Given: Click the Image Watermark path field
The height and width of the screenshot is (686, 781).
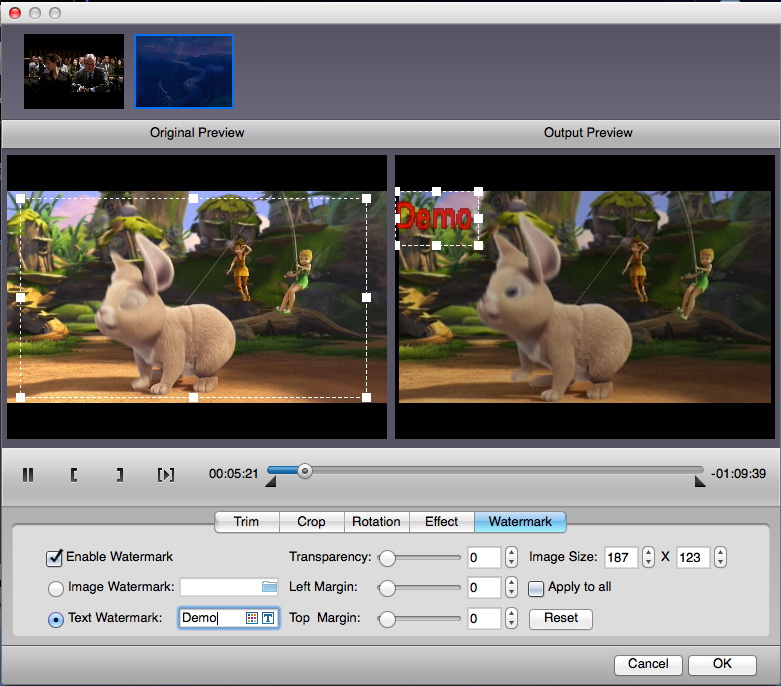Looking at the screenshot, I should point(229,587).
